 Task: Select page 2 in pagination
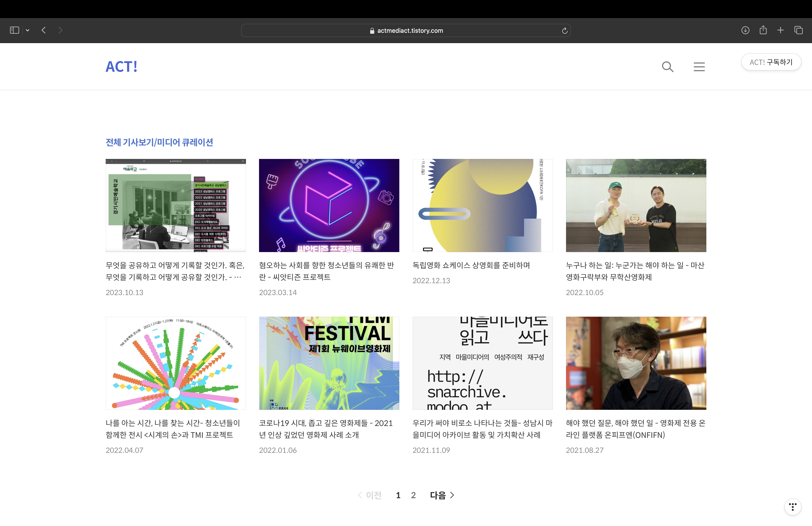click(413, 495)
